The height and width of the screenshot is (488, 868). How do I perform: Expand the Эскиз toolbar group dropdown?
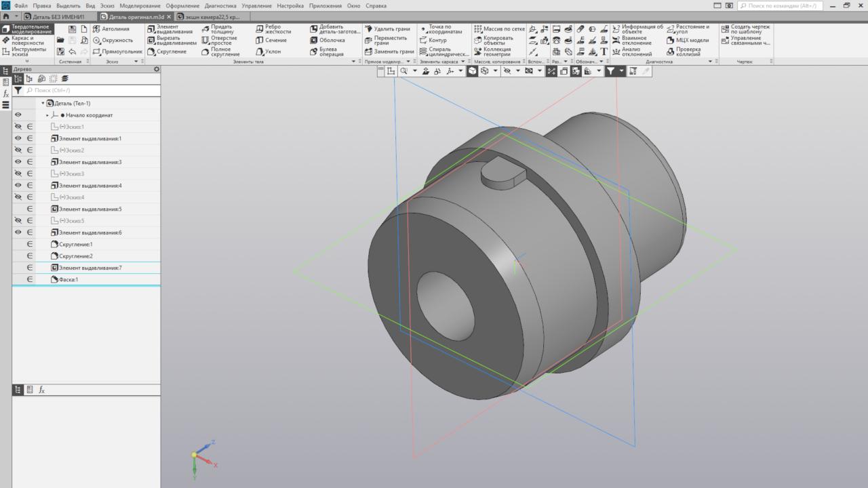click(136, 62)
